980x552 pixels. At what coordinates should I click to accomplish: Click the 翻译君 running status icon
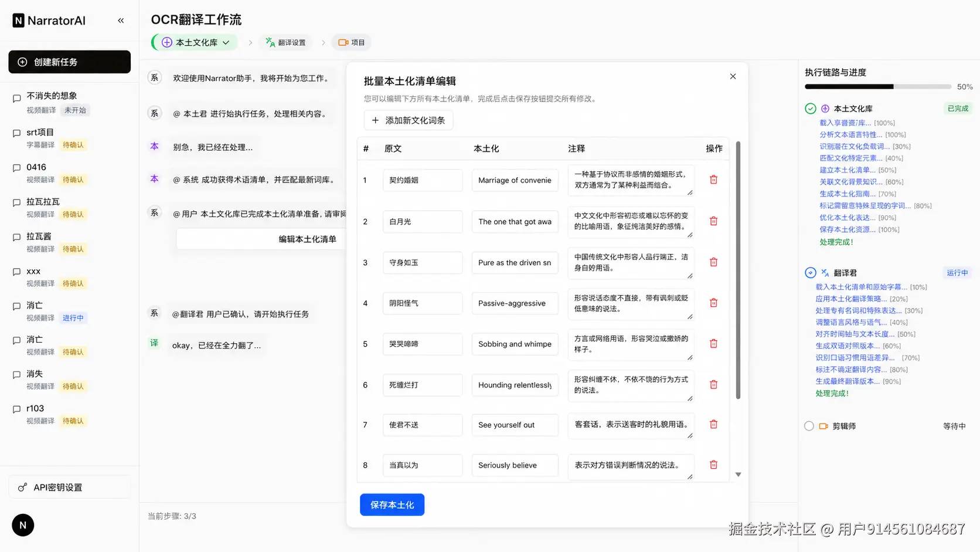[x=811, y=273]
